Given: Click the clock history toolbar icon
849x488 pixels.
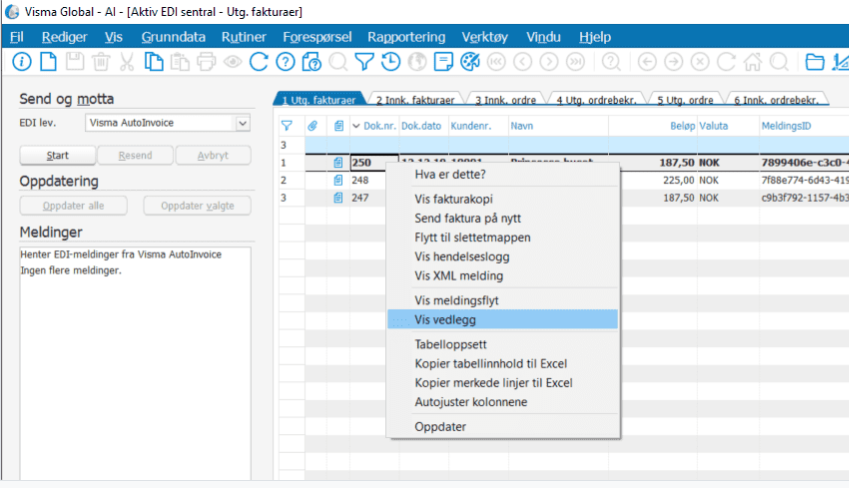Looking at the screenshot, I should [391, 62].
